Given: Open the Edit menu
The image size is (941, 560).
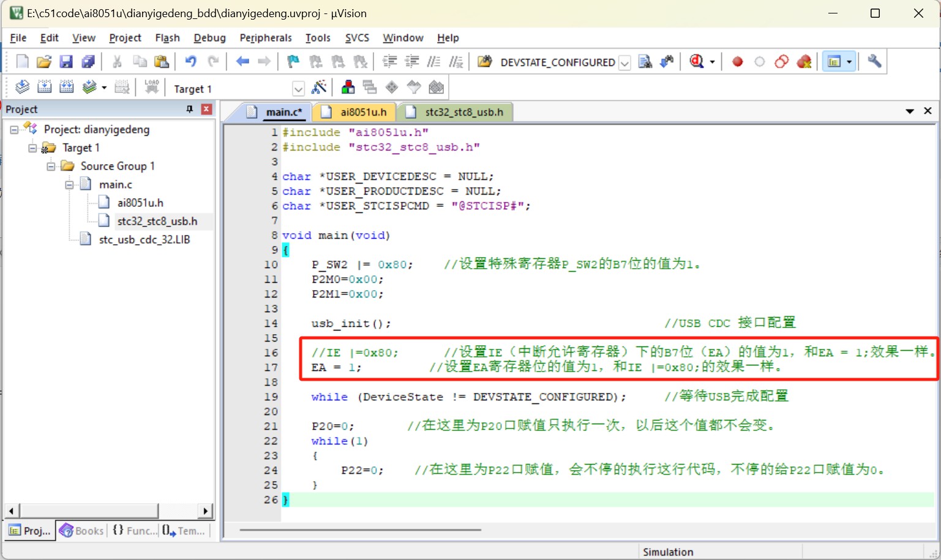Looking at the screenshot, I should pyautogui.click(x=50, y=38).
